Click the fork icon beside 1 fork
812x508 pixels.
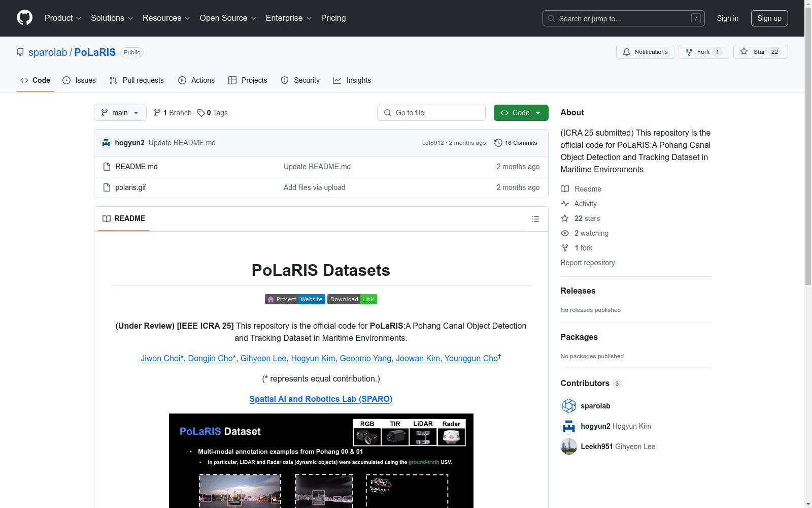click(565, 248)
